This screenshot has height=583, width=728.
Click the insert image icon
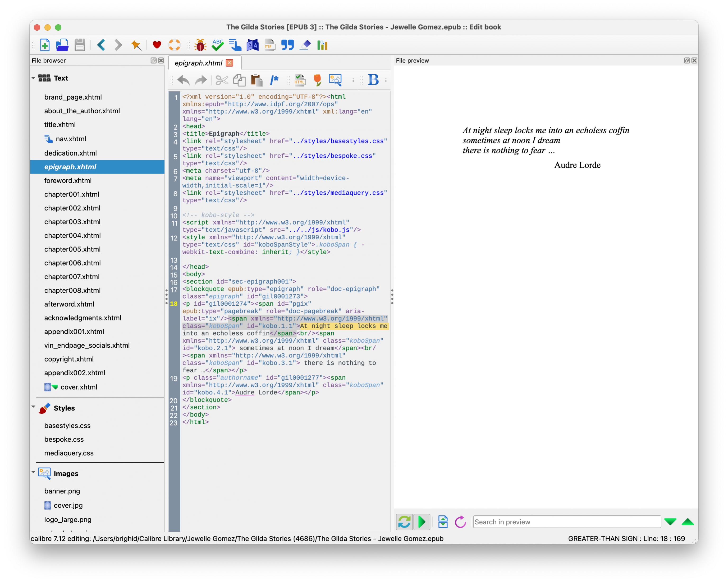[335, 80]
